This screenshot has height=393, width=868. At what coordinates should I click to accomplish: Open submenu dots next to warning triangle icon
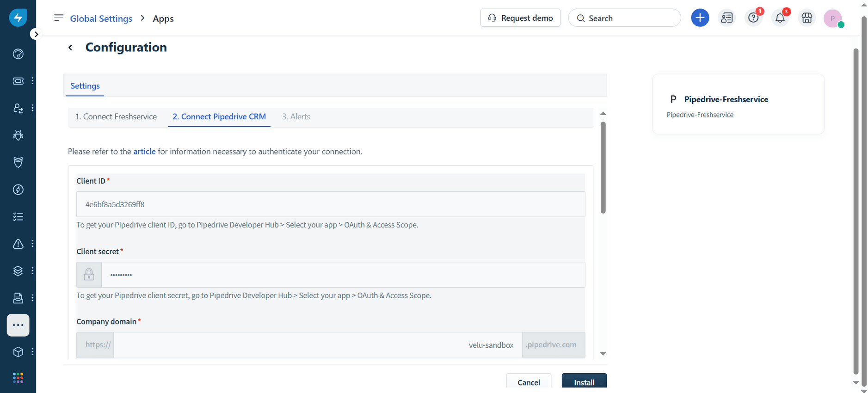tap(32, 244)
